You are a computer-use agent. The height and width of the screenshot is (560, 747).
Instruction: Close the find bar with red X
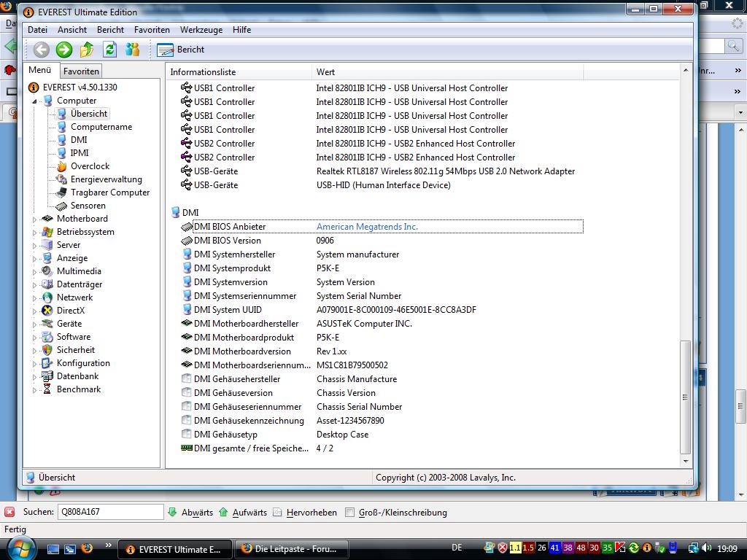(x=9, y=512)
